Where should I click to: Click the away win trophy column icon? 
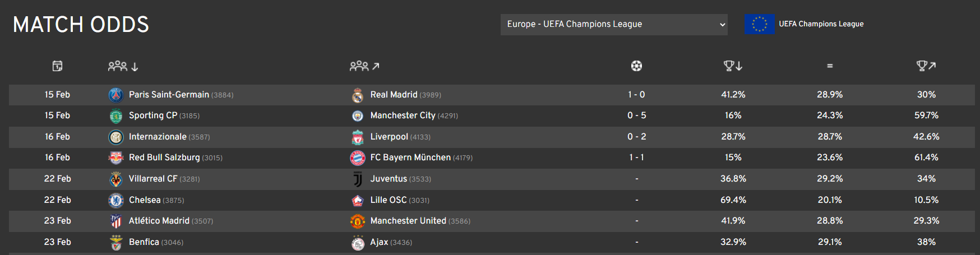pyautogui.click(x=926, y=66)
